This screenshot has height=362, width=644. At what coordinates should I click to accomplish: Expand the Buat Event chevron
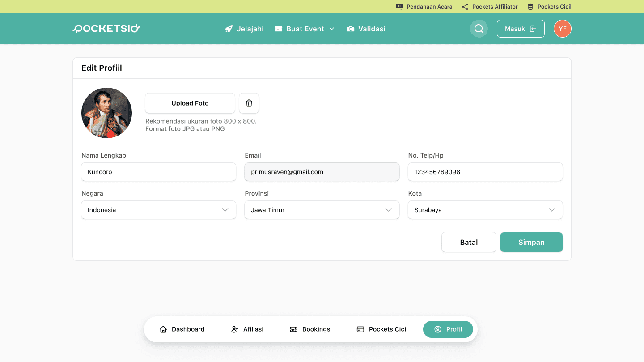point(332,29)
